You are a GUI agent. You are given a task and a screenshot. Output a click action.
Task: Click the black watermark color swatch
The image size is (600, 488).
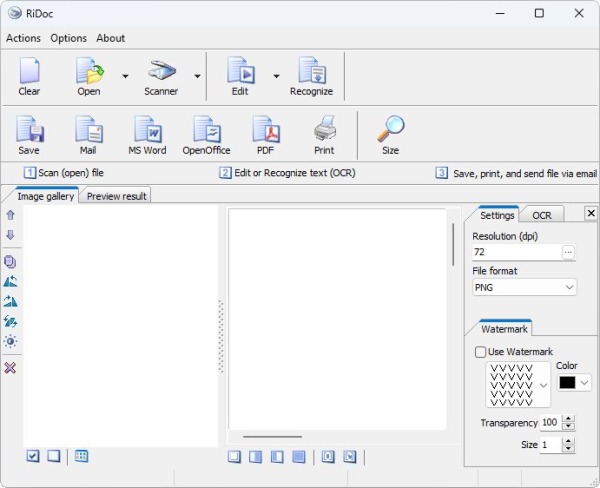[x=567, y=382]
